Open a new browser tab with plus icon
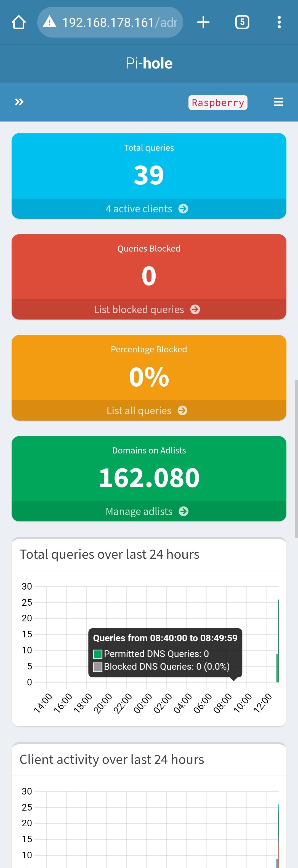The width and height of the screenshot is (298, 868). 203,23
